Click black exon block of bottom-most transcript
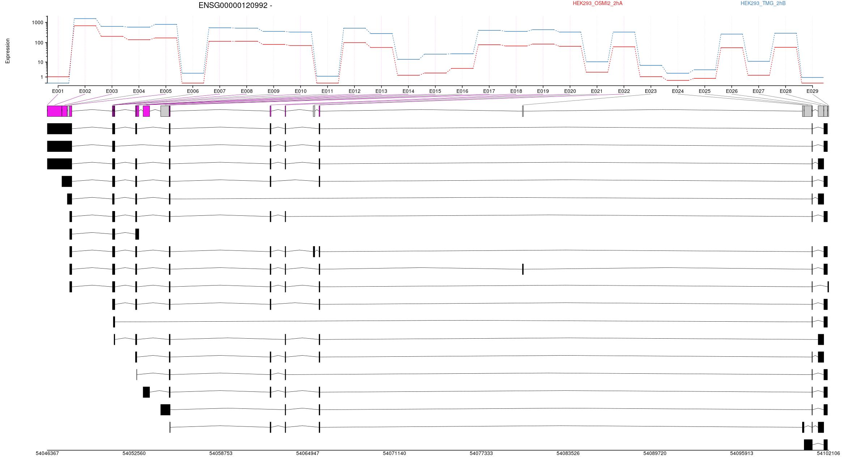868x459 pixels. pyautogui.click(x=808, y=445)
